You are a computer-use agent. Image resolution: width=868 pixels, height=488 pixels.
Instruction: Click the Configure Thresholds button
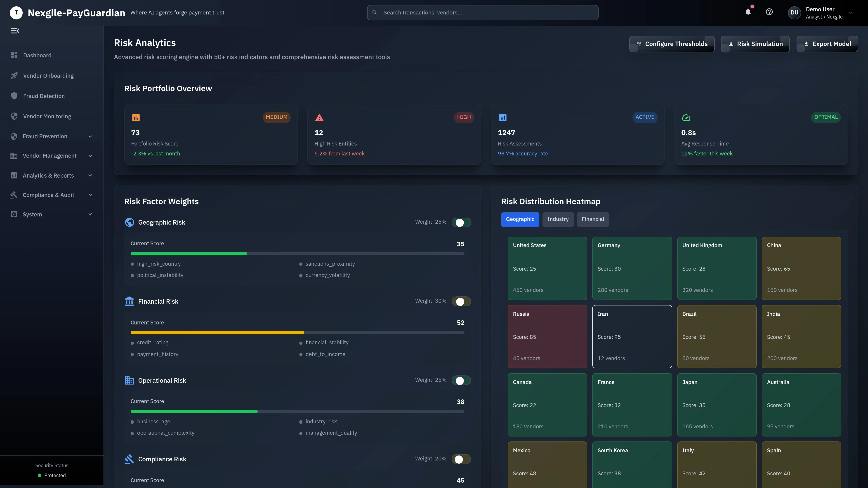pos(672,44)
